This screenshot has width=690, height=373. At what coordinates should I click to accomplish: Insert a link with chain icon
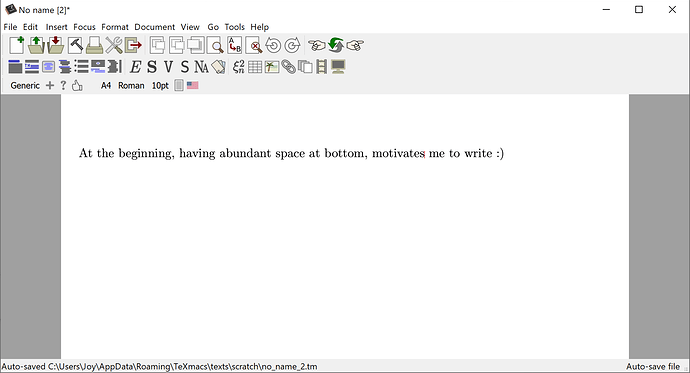click(288, 67)
